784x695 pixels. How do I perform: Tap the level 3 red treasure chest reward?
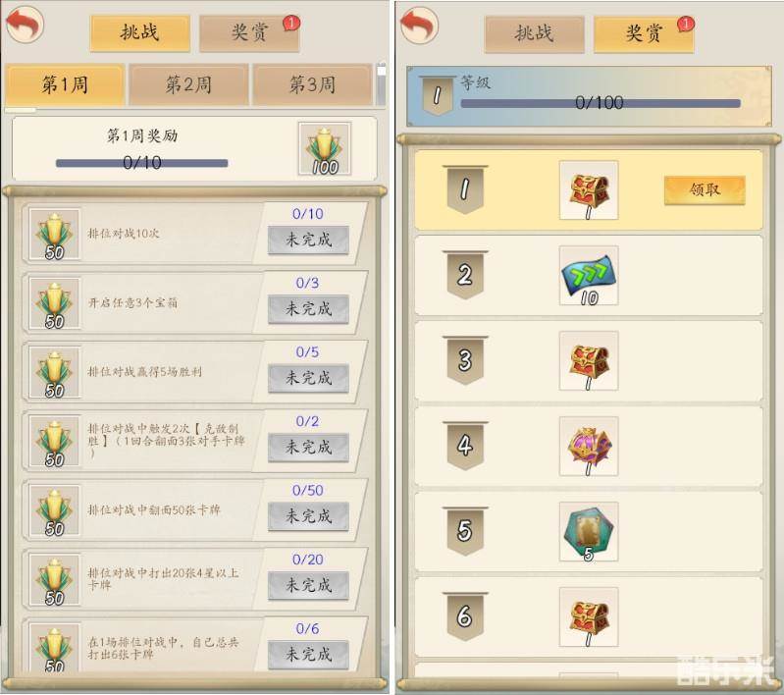[x=589, y=361]
